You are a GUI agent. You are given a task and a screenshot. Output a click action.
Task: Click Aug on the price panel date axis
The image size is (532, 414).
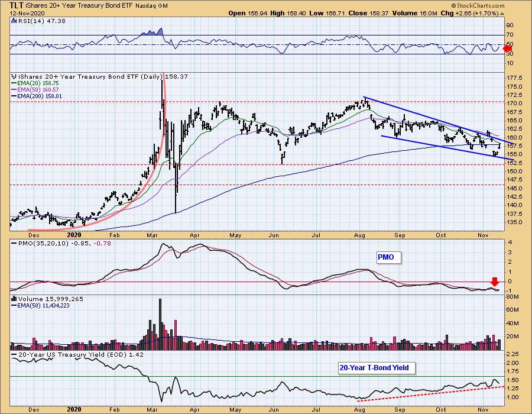[x=359, y=235]
